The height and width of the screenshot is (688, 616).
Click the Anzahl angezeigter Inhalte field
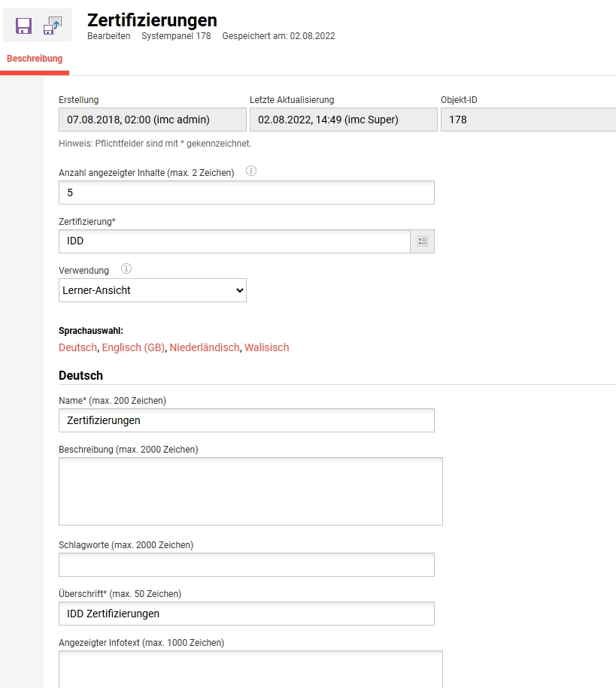[x=246, y=192]
